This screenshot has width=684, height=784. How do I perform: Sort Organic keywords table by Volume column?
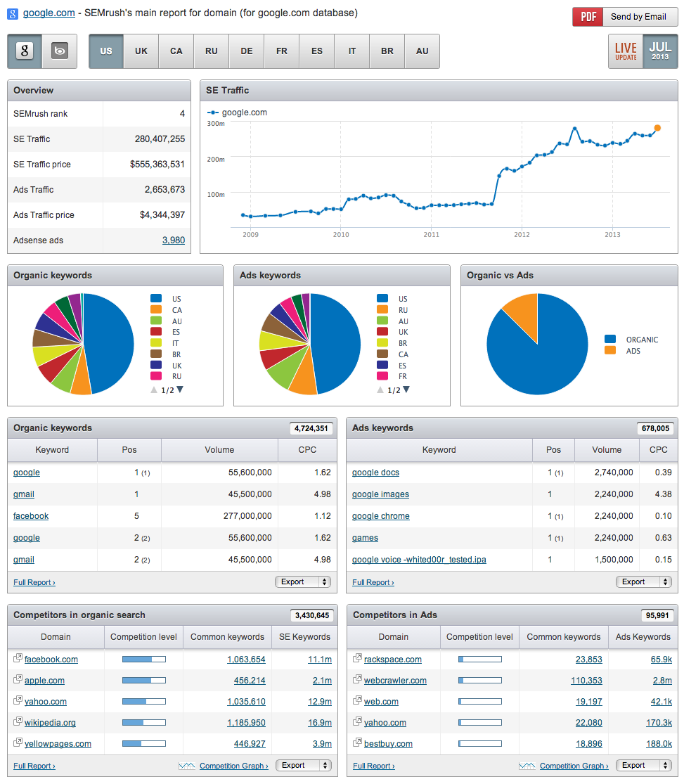[x=219, y=449]
